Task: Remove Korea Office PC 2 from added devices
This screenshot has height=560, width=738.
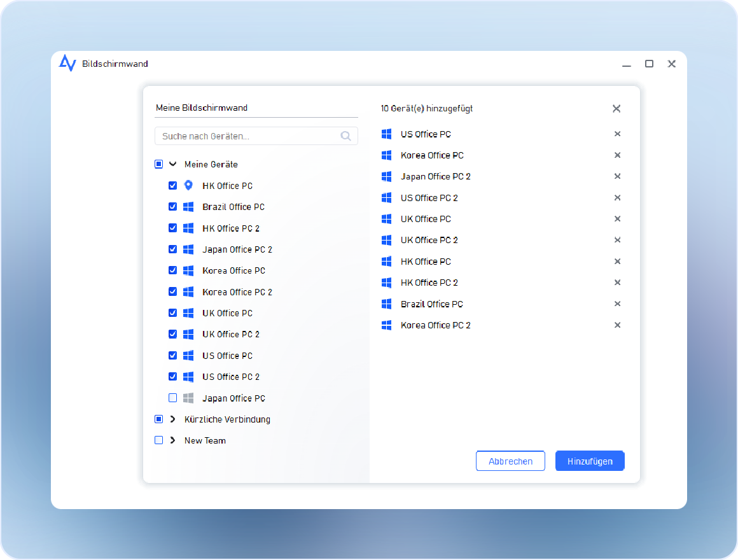Action: (x=617, y=325)
